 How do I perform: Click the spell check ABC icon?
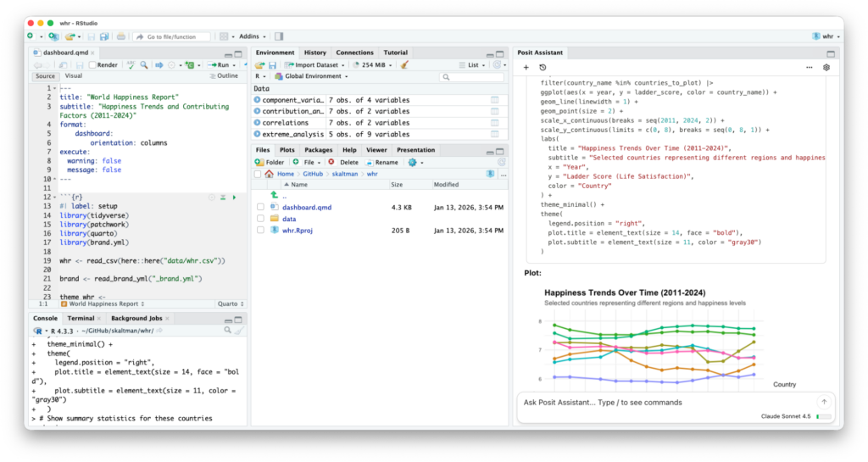click(131, 64)
